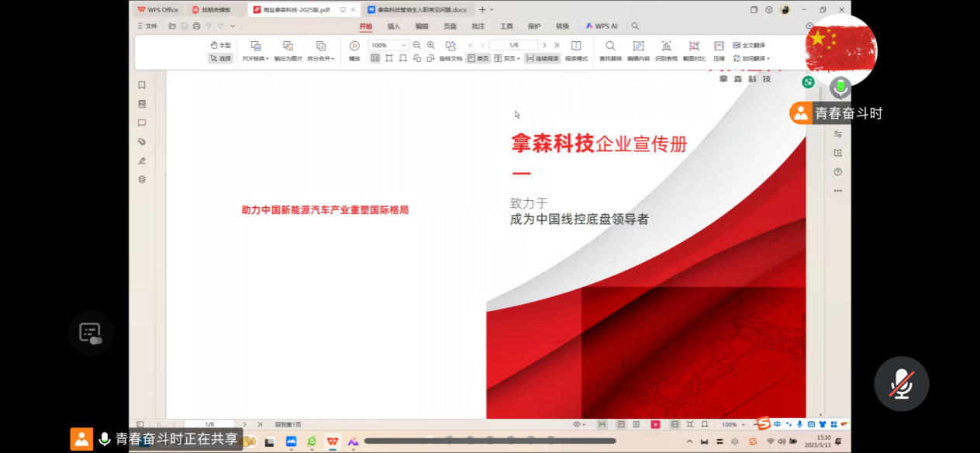Image resolution: width=980 pixels, height=453 pixels.
Task: Toggle 连续阅读 continuous reading mode
Action: 542,58
